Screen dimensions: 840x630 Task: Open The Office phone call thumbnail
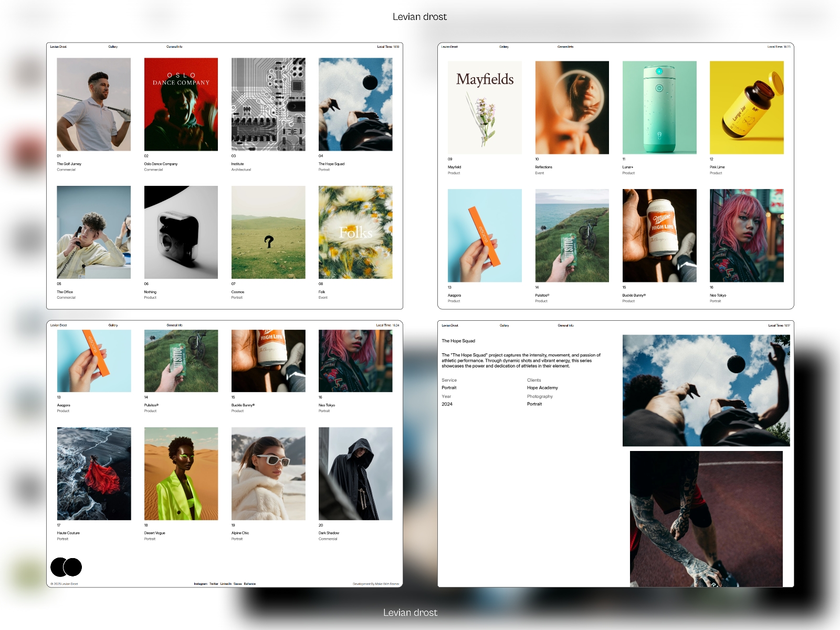coord(94,232)
